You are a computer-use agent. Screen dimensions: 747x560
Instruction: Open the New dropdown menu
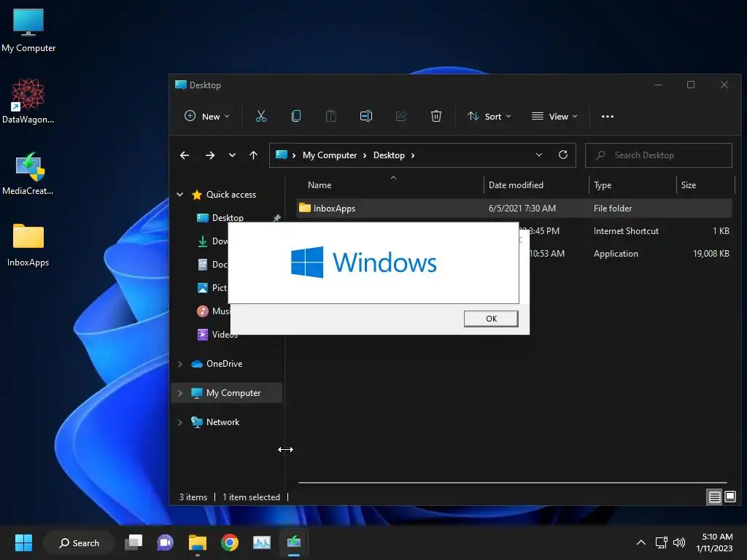207,116
